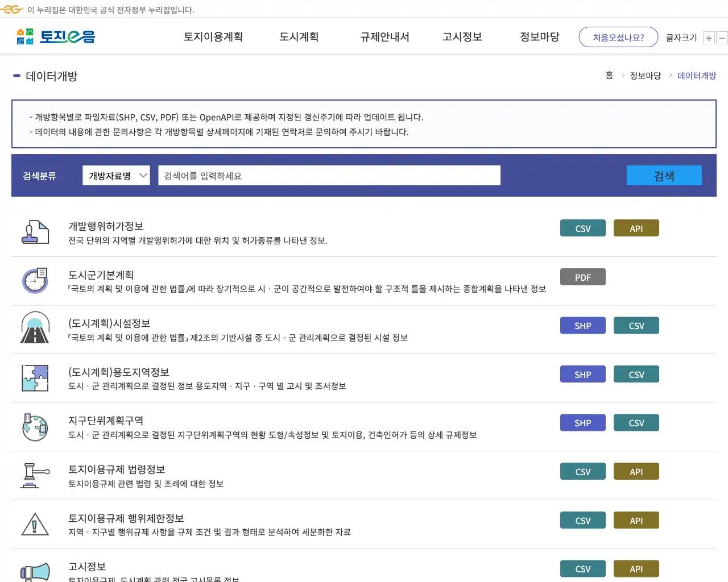This screenshot has height=582, width=728.
Task: Click the stamp icon beside 개발행위허가정보
Action: pyautogui.click(x=35, y=230)
